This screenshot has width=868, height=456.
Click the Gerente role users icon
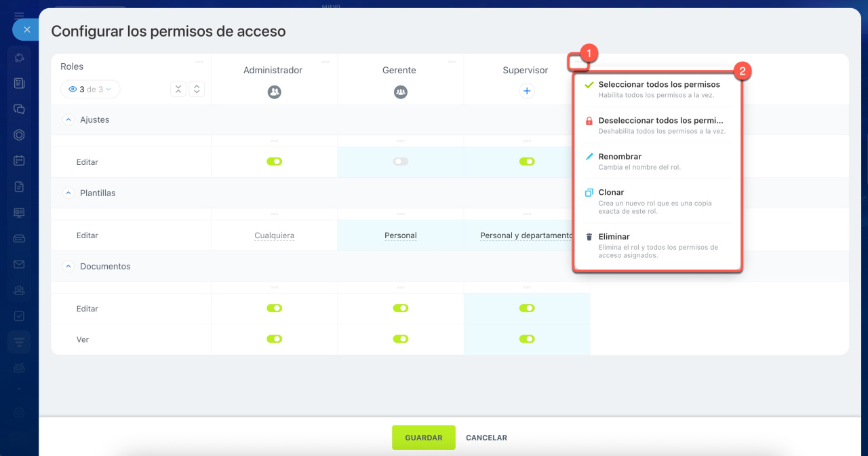point(401,92)
